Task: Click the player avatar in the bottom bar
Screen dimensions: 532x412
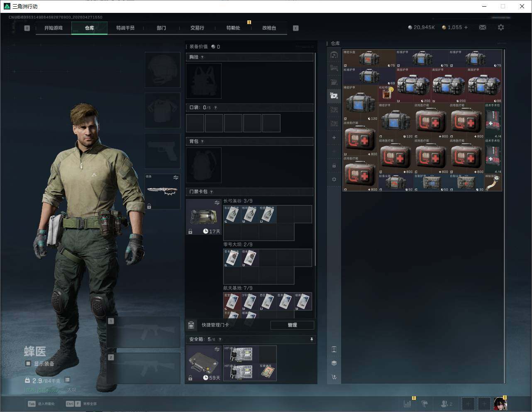Action: pos(500,403)
